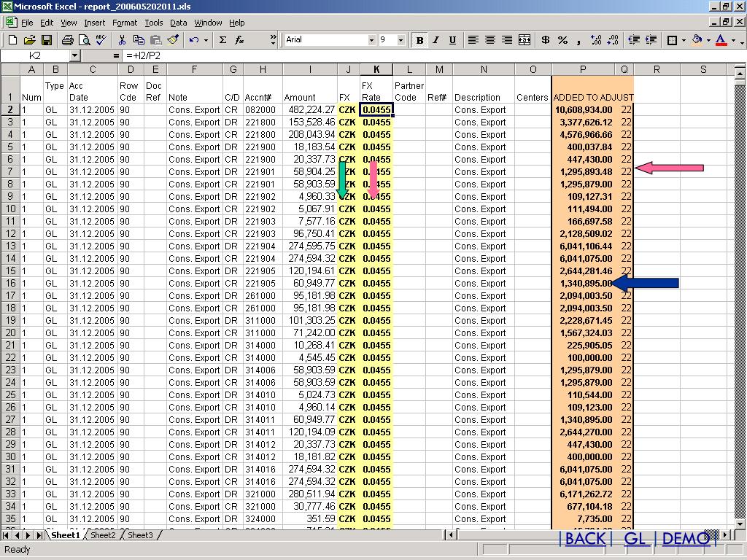Toggle Italic formatting
This screenshot has height=560, width=747.
(x=436, y=40)
